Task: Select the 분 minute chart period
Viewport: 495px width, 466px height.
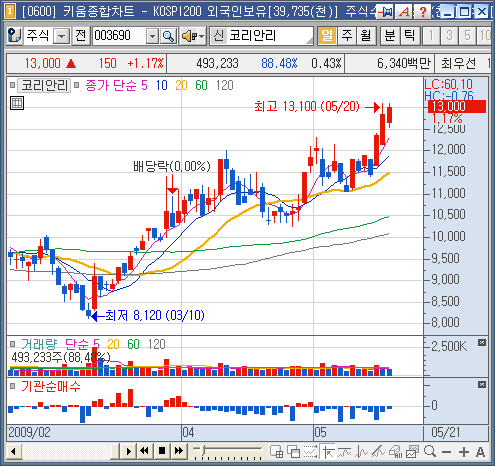Action: point(390,36)
